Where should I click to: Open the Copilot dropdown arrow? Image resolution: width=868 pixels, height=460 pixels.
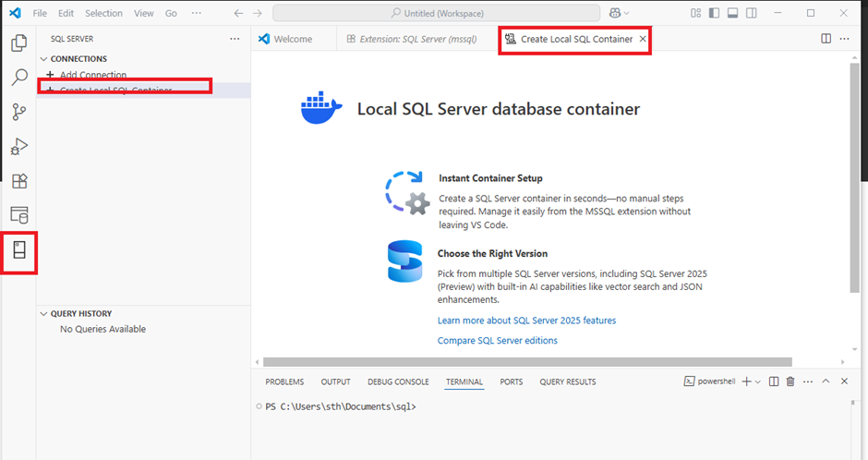point(627,13)
